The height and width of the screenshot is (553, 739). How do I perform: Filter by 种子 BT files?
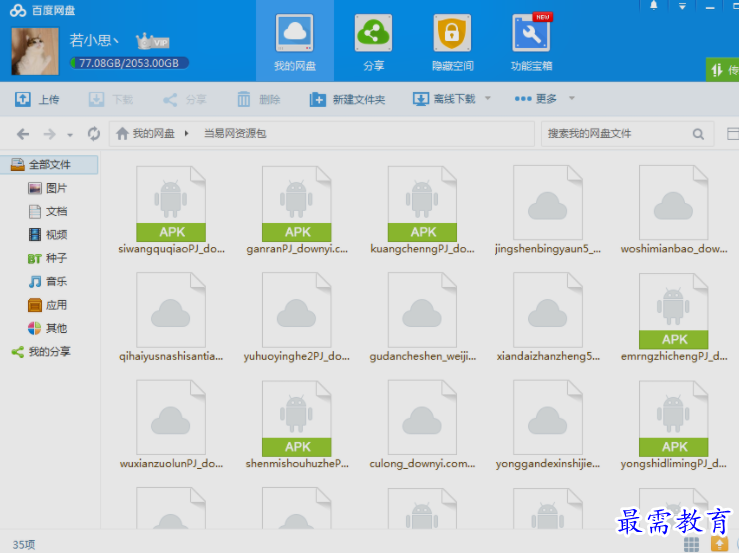click(47, 258)
